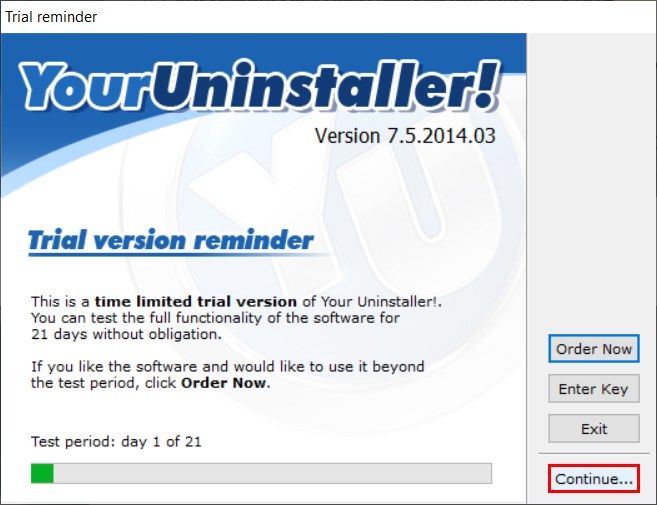Click the Order Now button
Viewport: 657px width, 505px height.
[x=594, y=348]
